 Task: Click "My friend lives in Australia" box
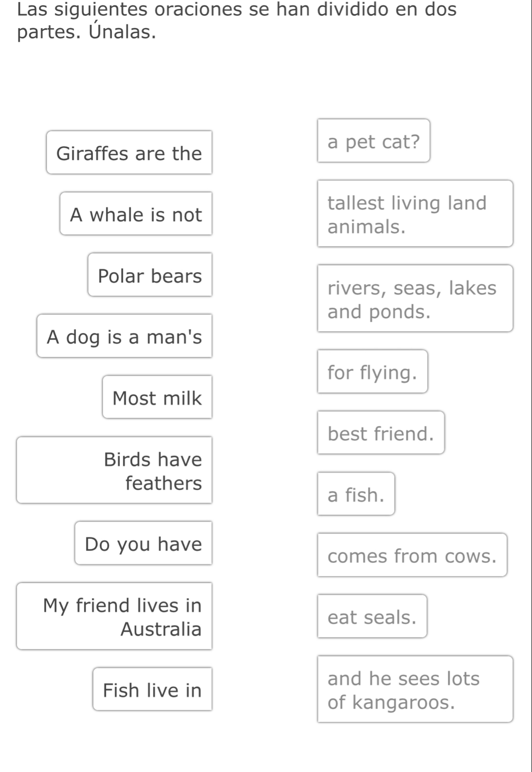115,616
